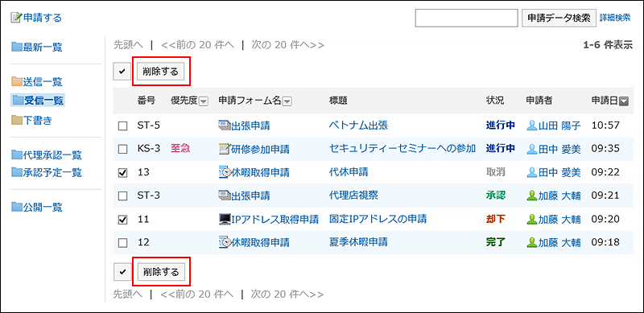Screen dimensions: 644x313
Task: Click the select-all check button above the table
Action: pyautogui.click(x=122, y=72)
